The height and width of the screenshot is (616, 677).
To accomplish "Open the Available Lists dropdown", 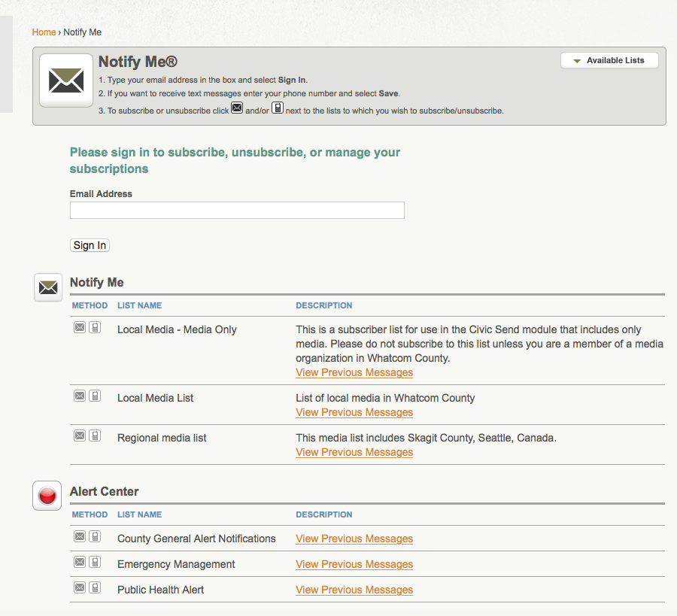I will [609, 61].
